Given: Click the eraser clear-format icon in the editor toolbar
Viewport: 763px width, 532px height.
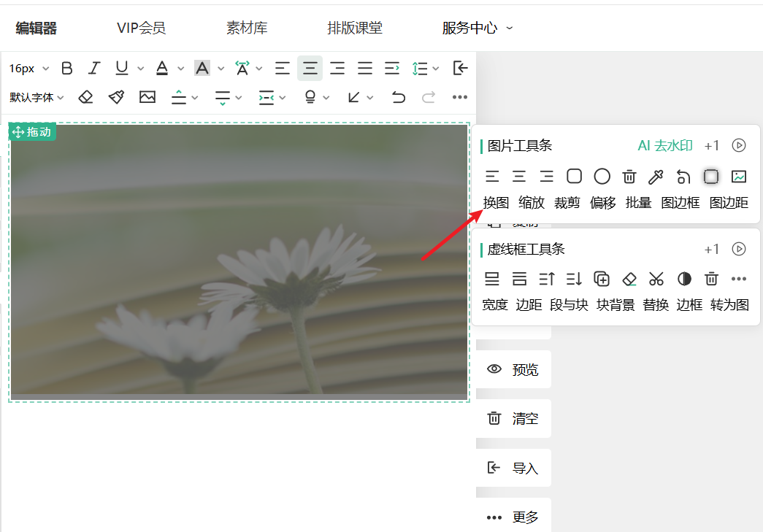Looking at the screenshot, I should (x=86, y=97).
